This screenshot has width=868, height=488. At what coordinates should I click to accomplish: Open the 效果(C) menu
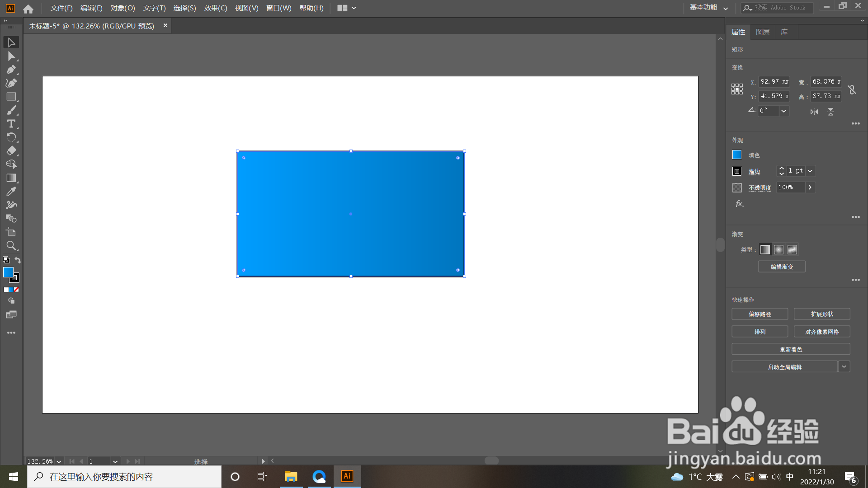click(215, 8)
